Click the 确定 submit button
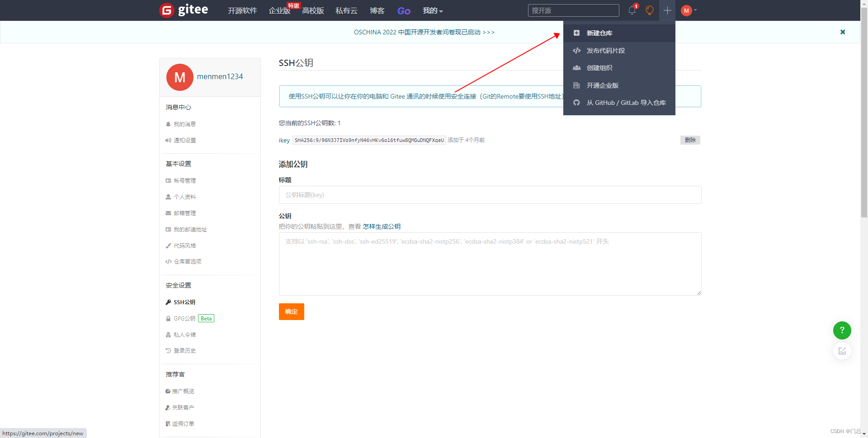The height and width of the screenshot is (438, 868). 291,311
